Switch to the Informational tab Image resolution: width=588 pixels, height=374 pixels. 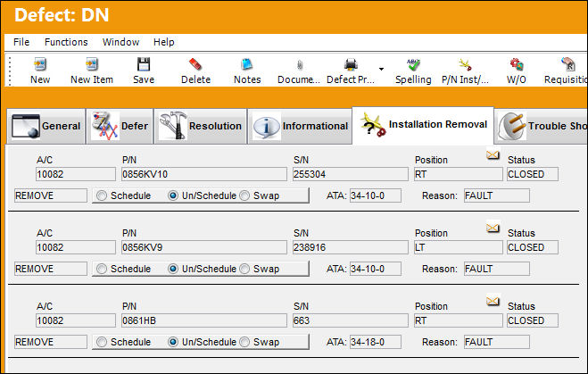pos(300,126)
